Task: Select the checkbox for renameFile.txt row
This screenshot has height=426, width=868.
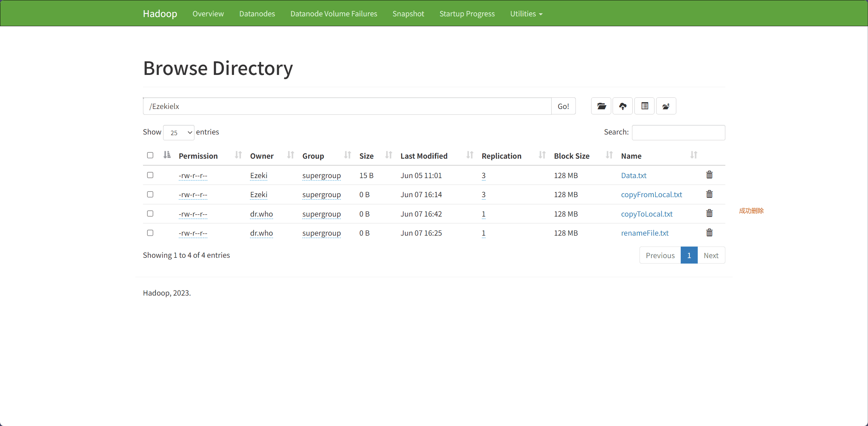Action: tap(150, 233)
